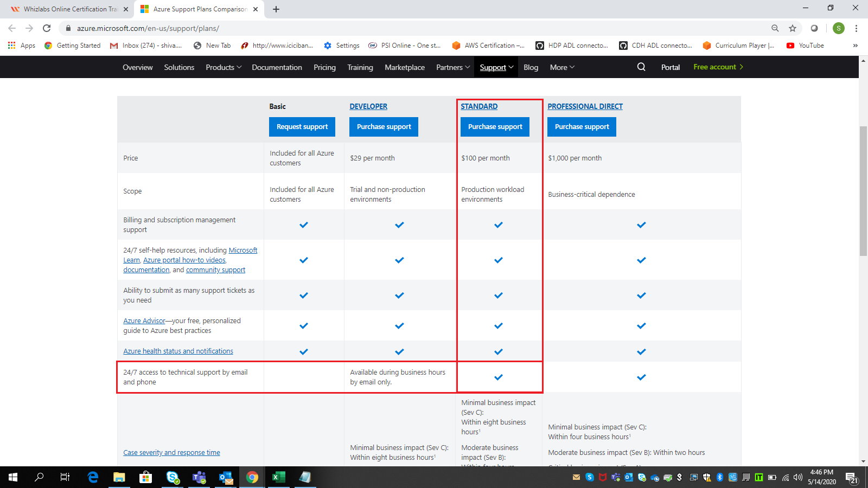This screenshot has width=868, height=488.
Task: Open Windows taskbar search
Action: 39,477
